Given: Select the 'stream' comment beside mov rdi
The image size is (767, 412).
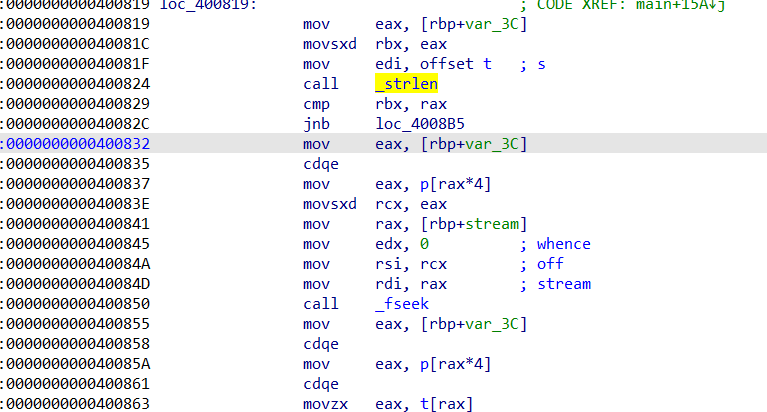Looking at the screenshot, I should coord(563,284).
